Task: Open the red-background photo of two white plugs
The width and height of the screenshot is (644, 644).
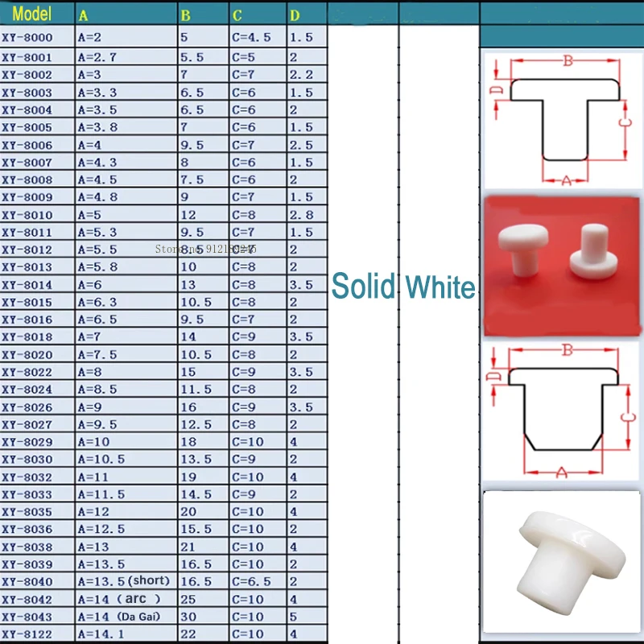Action: point(561,266)
